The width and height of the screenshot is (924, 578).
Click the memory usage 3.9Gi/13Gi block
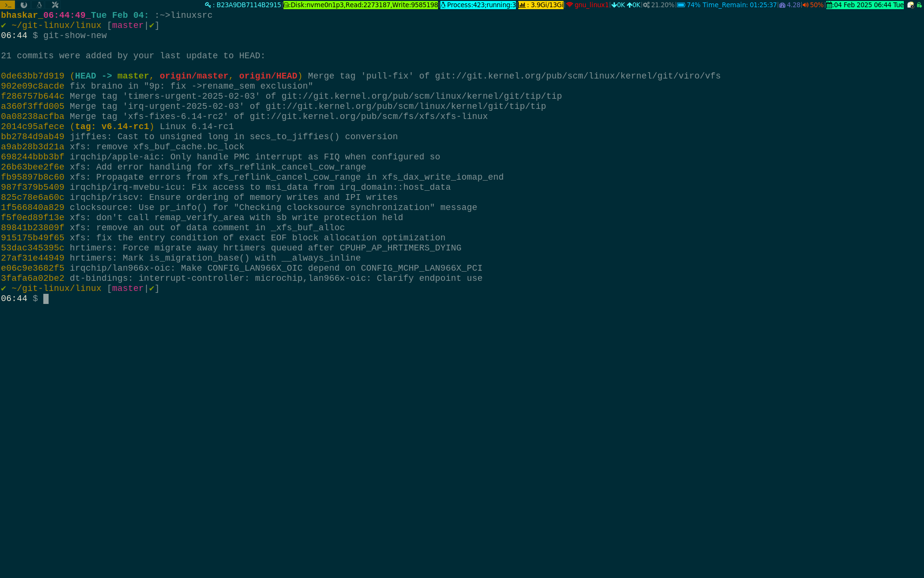(541, 5)
